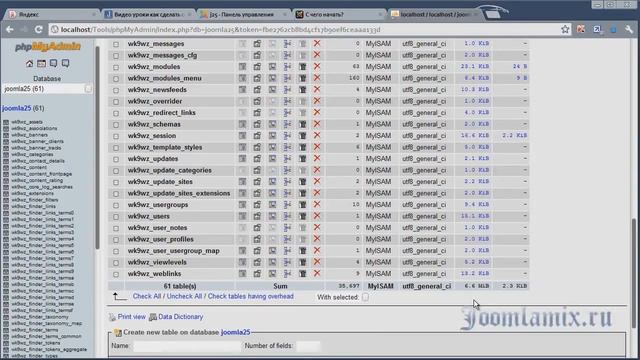Open wk9wz_finder_taxonomy_map in sidebar list

(x=47, y=323)
